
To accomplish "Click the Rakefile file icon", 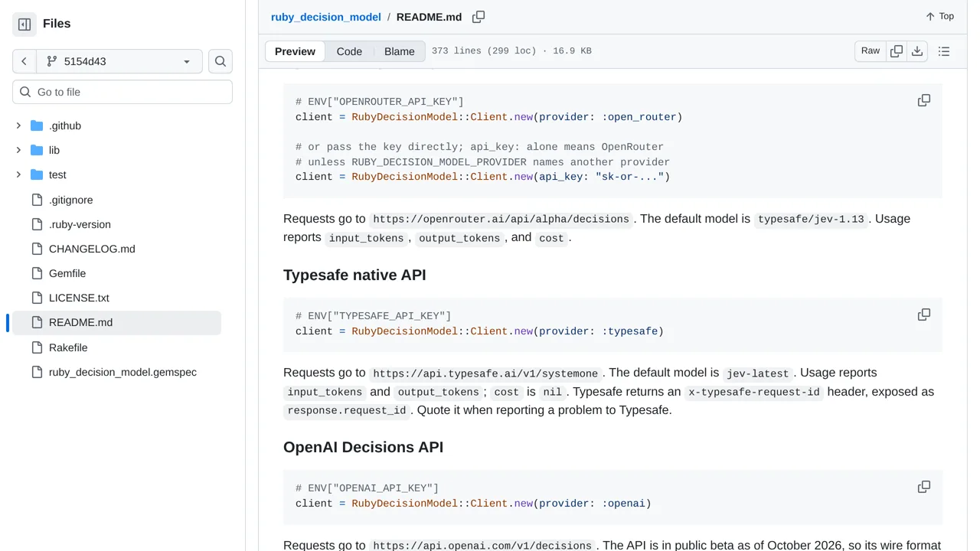I will tap(37, 347).
